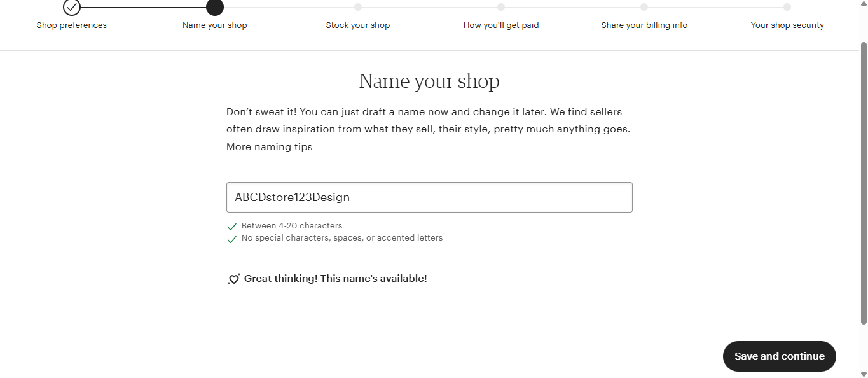Viewport: 868px width, 378px height.
Task: Click the Share your billing info progress dot
Action: coord(644,8)
